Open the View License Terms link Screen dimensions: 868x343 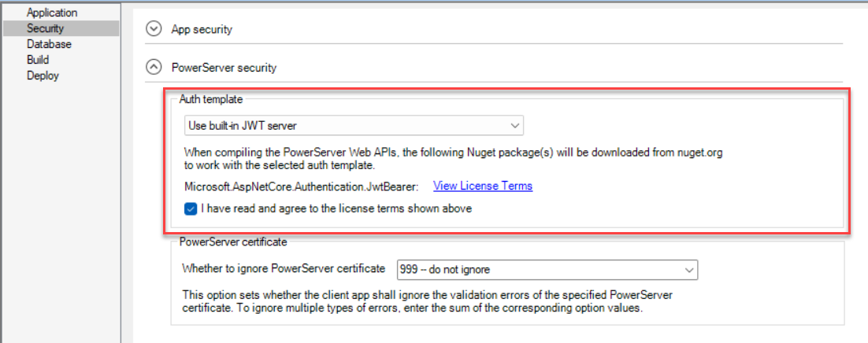pos(483,186)
